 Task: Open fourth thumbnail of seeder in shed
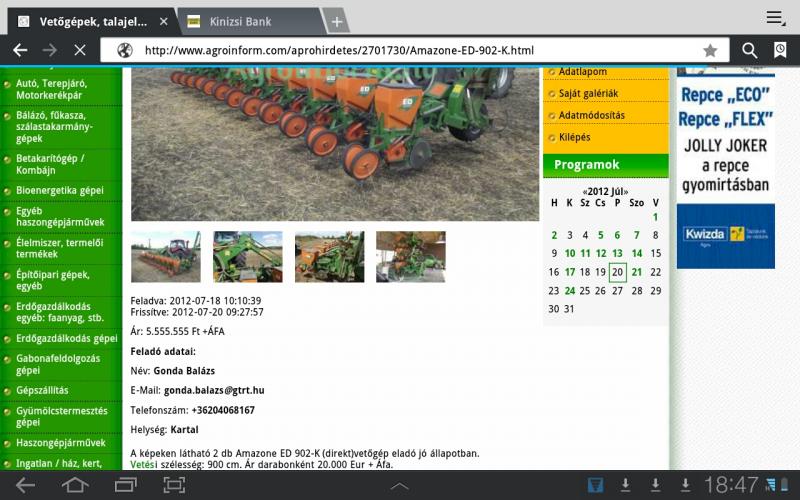[411, 257]
